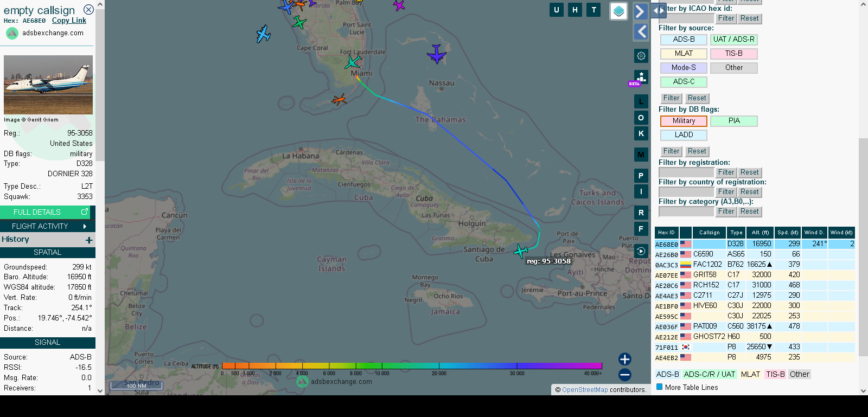The image size is (868, 417).
Task: Sort table by Callsign column
Action: click(x=709, y=233)
